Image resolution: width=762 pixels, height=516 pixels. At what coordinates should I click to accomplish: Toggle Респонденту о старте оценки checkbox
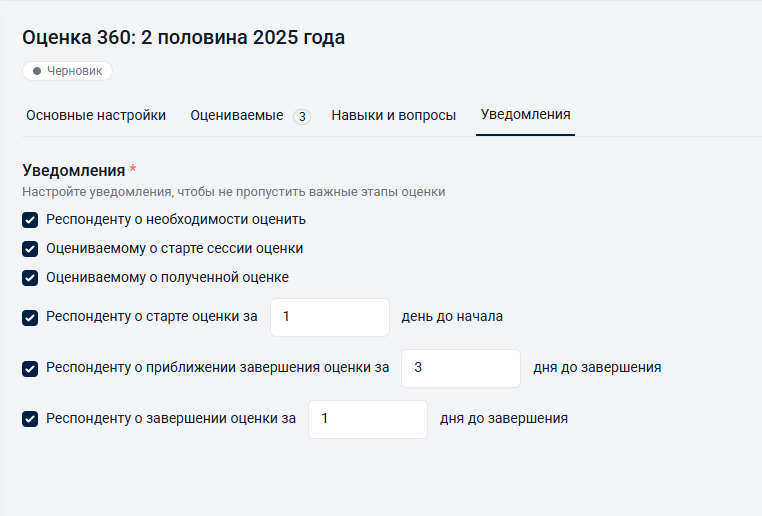point(30,318)
